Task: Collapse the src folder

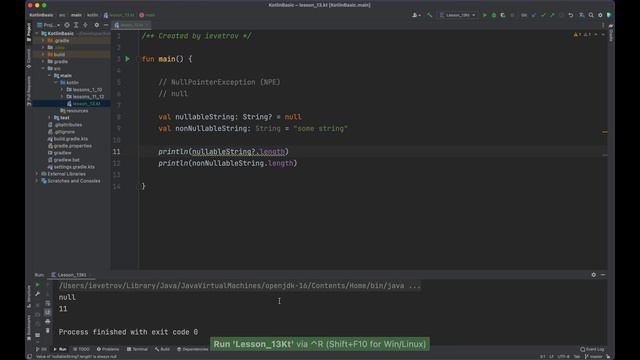Action: tap(43, 69)
